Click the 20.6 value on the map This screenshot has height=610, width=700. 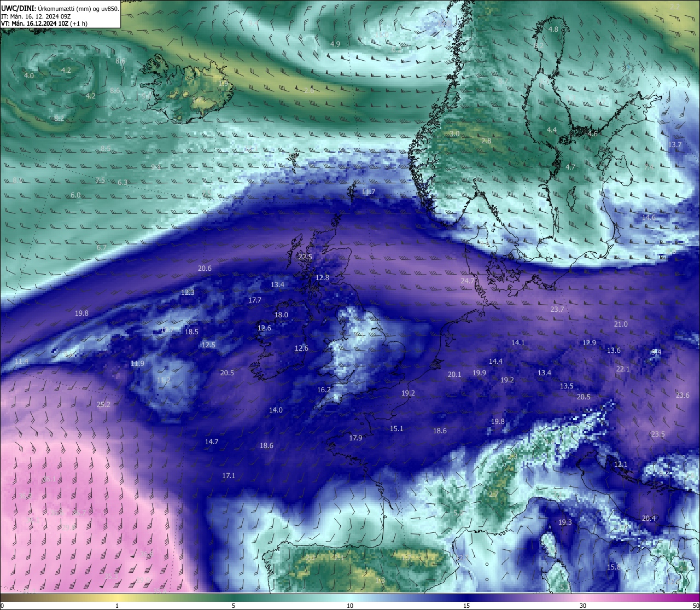(x=205, y=269)
